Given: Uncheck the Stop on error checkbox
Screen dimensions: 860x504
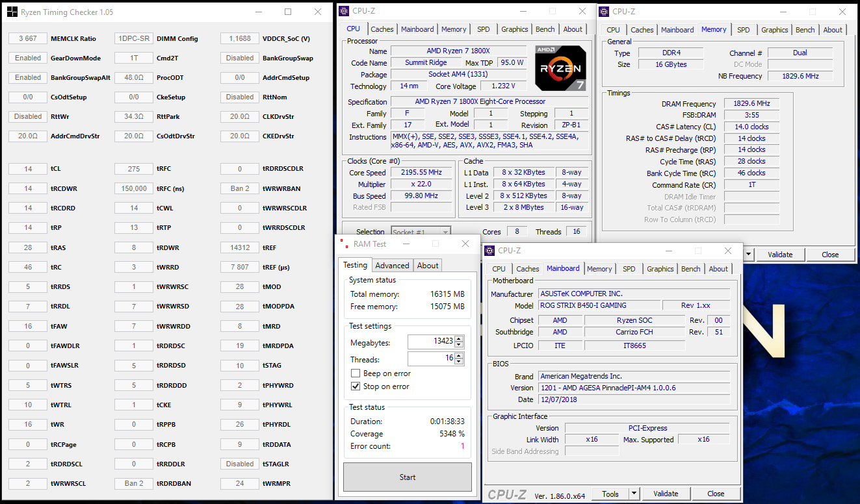Looking at the screenshot, I should (356, 386).
